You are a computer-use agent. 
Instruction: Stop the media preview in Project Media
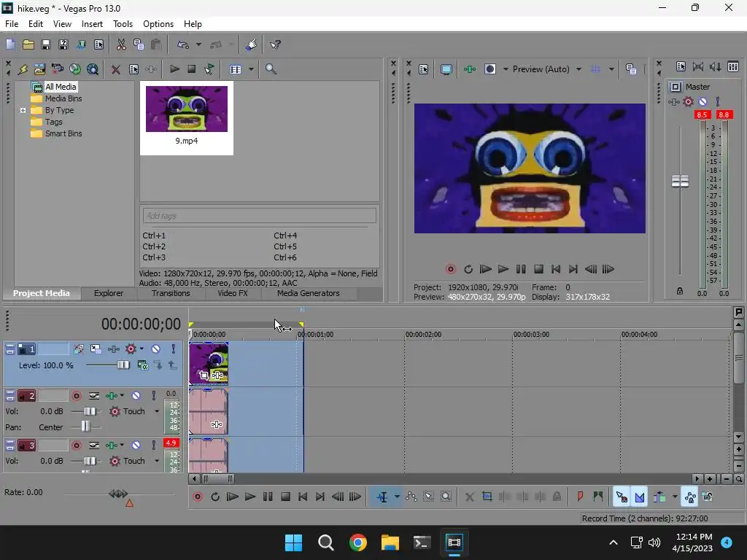click(192, 69)
